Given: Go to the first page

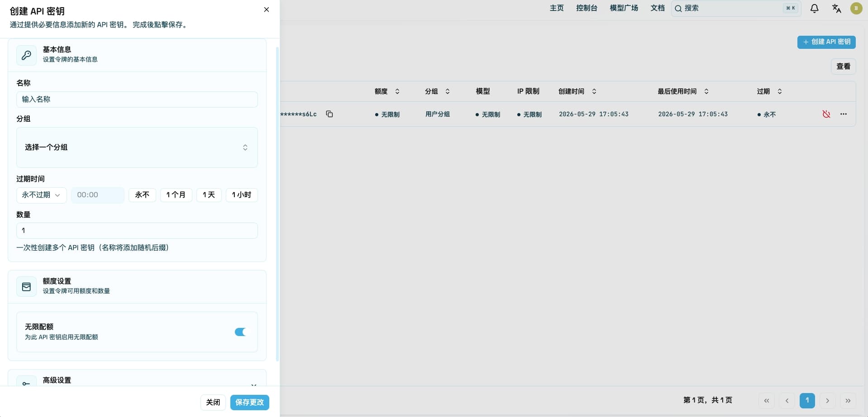Looking at the screenshot, I should tap(767, 401).
